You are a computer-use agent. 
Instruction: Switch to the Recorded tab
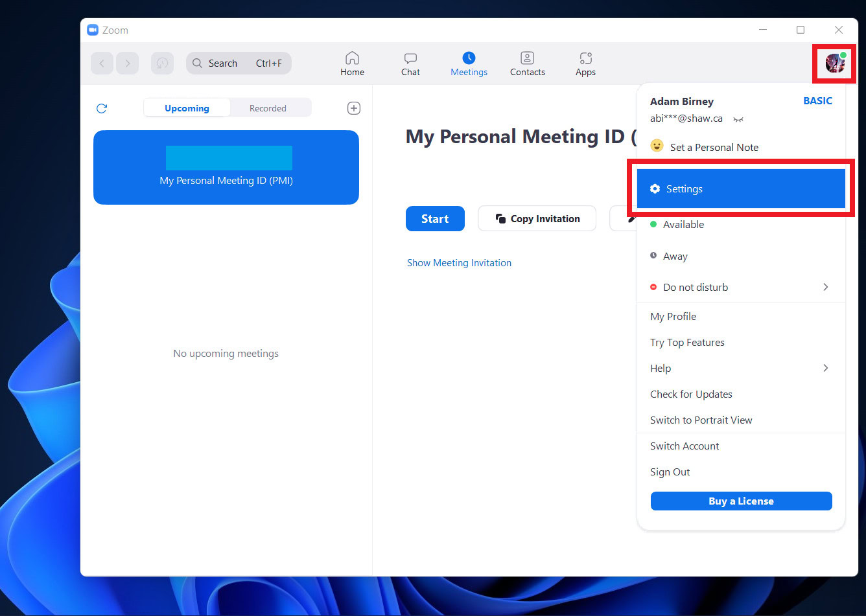(268, 108)
